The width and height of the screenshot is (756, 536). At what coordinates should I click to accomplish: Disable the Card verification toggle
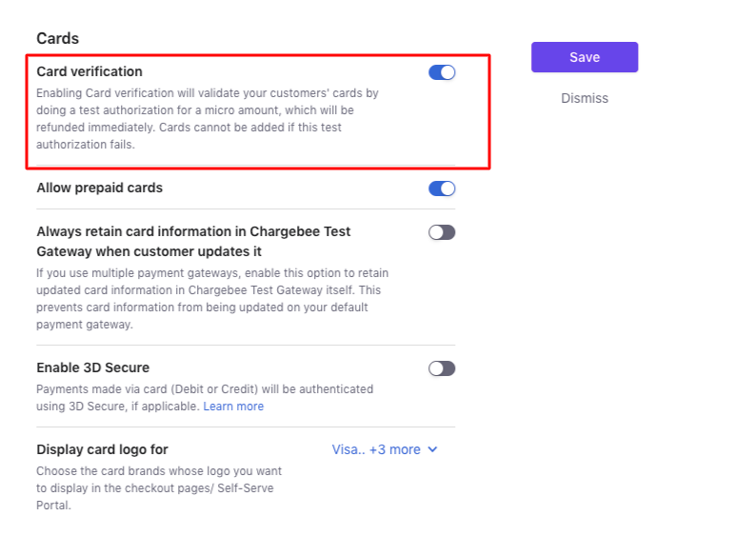tap(442, 72)
